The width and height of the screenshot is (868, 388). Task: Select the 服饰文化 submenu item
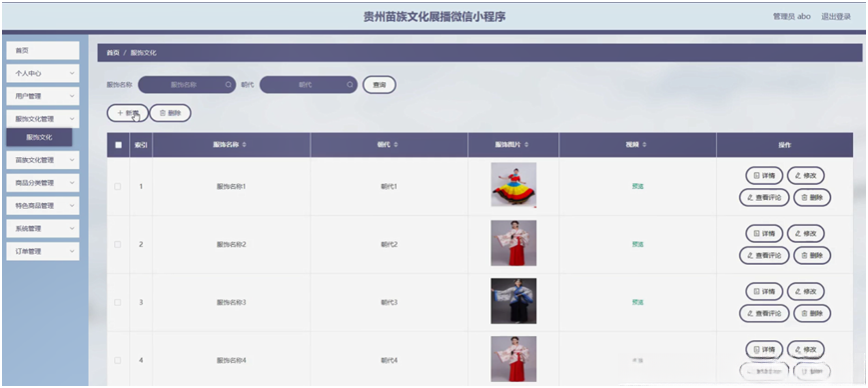39,137
